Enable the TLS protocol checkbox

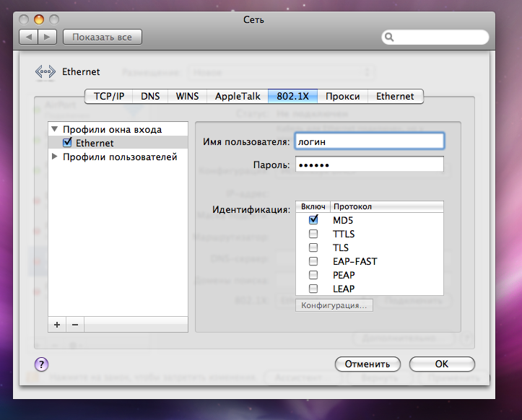click(313, 248)
